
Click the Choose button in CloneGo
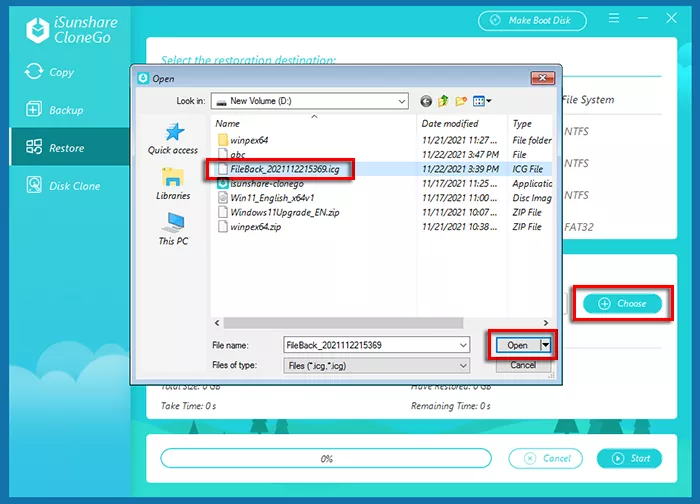pyautogui.click(x=622, y=304)
